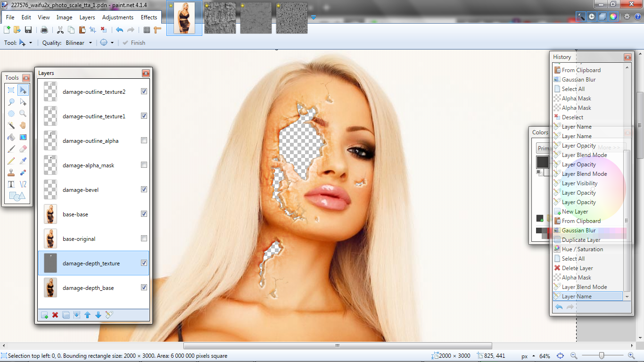Click the Cut scissors icon

click(x=60, y=30)
